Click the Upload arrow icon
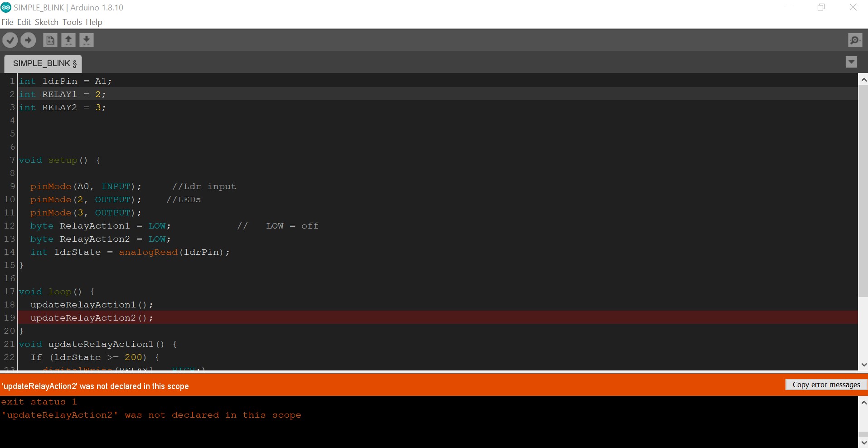Image resolution: width=868 pixels, height=448 pixels. coord(28,40)
